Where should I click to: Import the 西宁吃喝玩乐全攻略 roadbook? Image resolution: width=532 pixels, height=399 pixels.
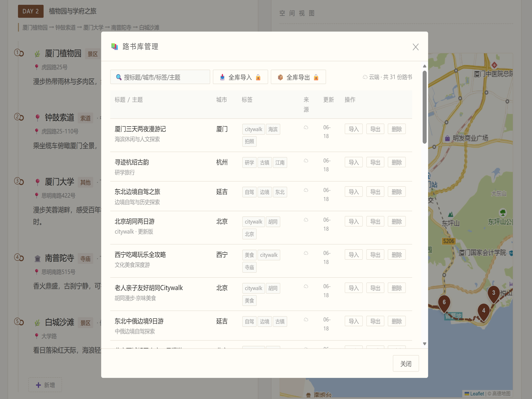tap(354, 255)
